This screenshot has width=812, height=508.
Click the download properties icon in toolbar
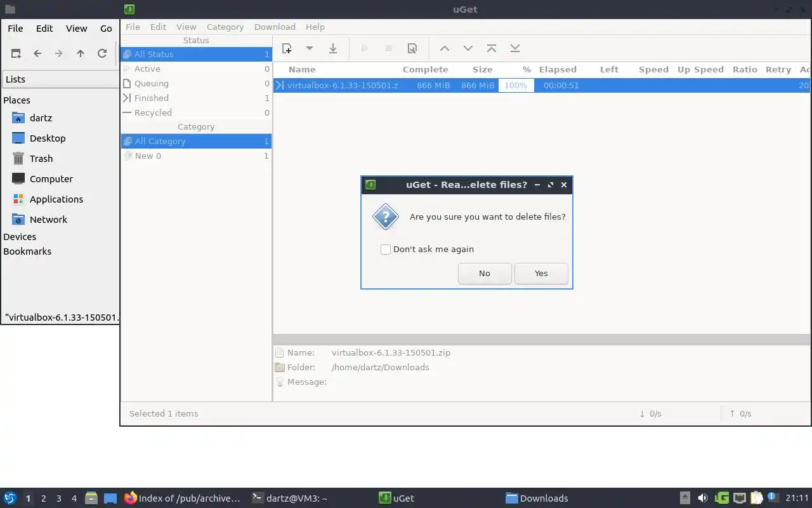(x=412, y=48)
